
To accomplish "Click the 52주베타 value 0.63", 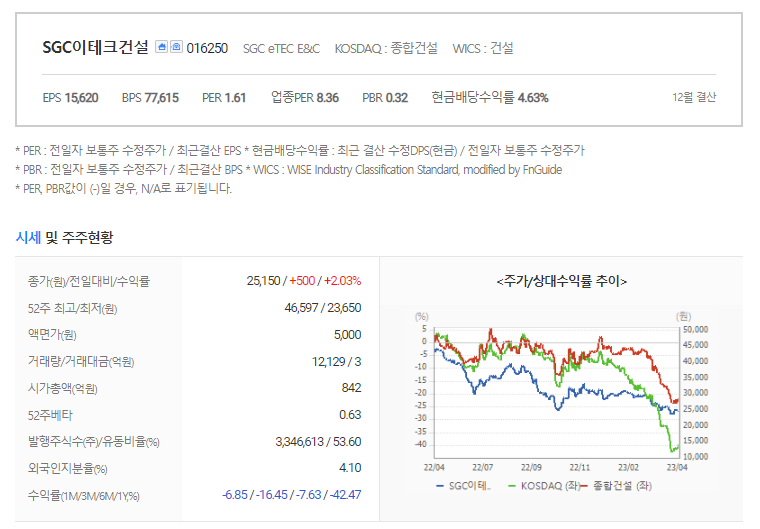I will [x=350, y=415].
